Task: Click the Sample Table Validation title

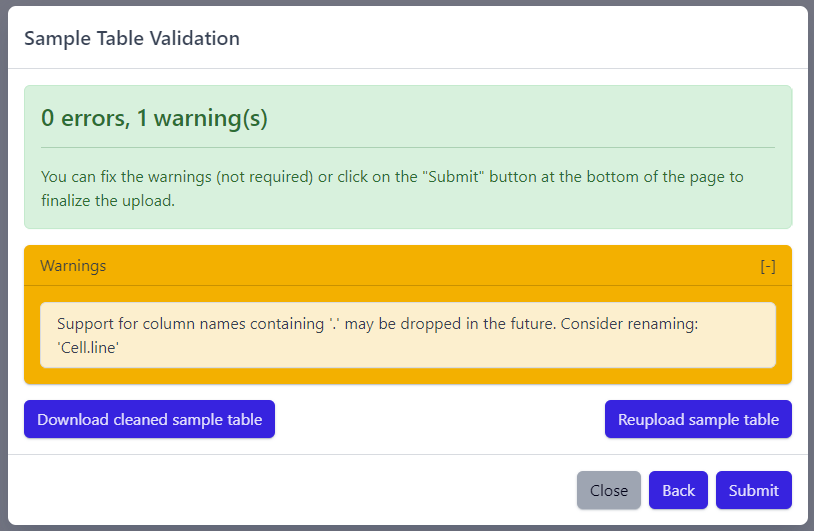Action: [131, 39]
